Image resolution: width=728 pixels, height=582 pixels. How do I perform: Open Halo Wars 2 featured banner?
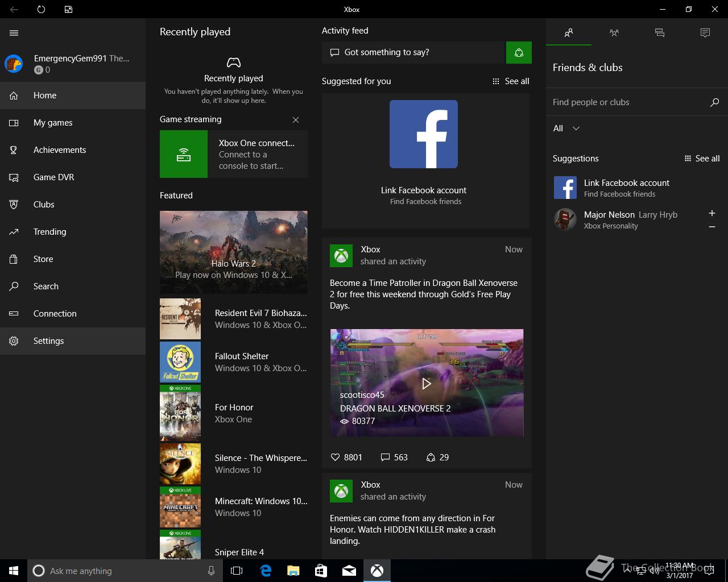pyautogui.click(x=234, y=252)
